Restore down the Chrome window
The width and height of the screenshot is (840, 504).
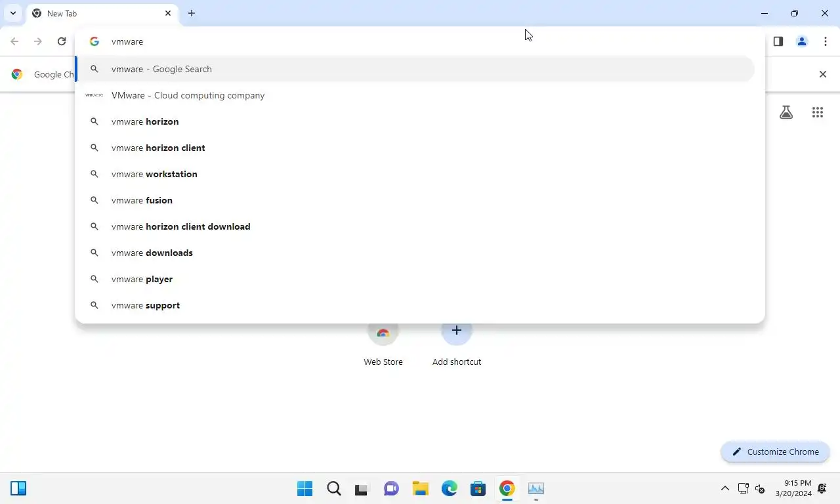click(x=795, y=13)
